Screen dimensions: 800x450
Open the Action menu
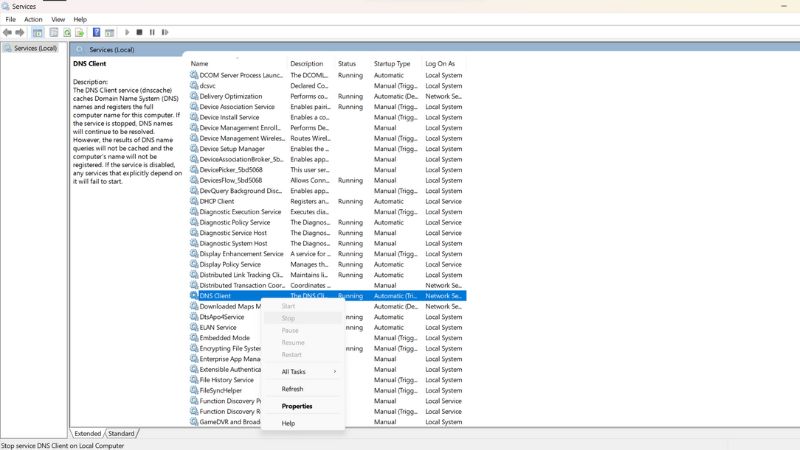[x=33, y=19]
